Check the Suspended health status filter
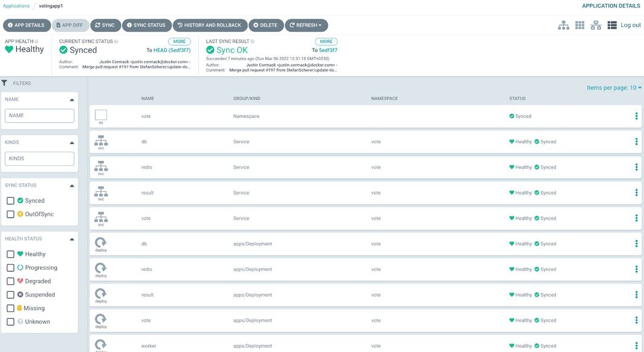Screen dimensions: 644x352 click(10, 295)
